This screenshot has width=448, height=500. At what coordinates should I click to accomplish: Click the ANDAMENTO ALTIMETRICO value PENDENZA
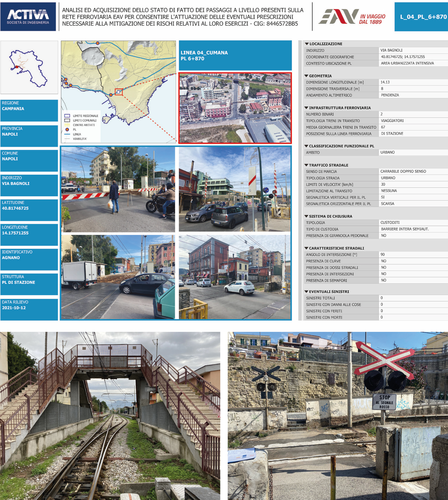pyautogui.click(x=390, y=95)
